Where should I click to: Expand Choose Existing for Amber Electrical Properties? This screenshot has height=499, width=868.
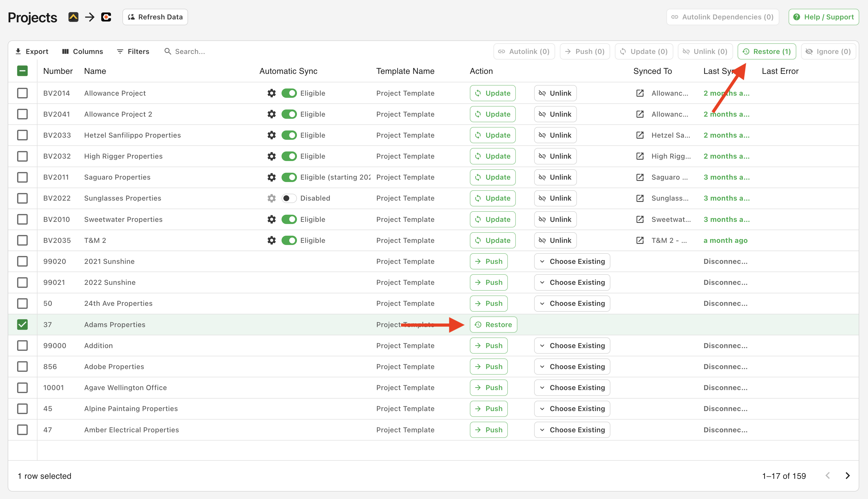tap(572, 430)
